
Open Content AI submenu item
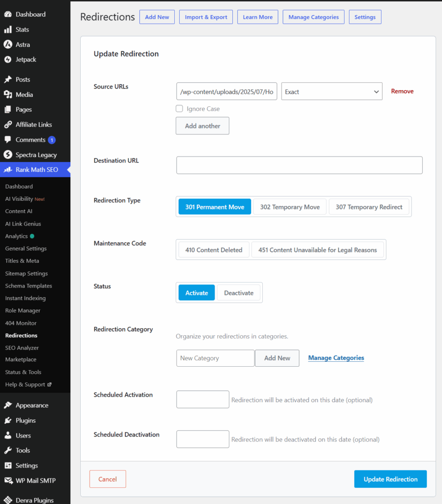point(19,211)
